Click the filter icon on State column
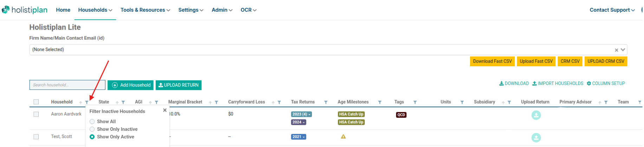 point(123,102)
